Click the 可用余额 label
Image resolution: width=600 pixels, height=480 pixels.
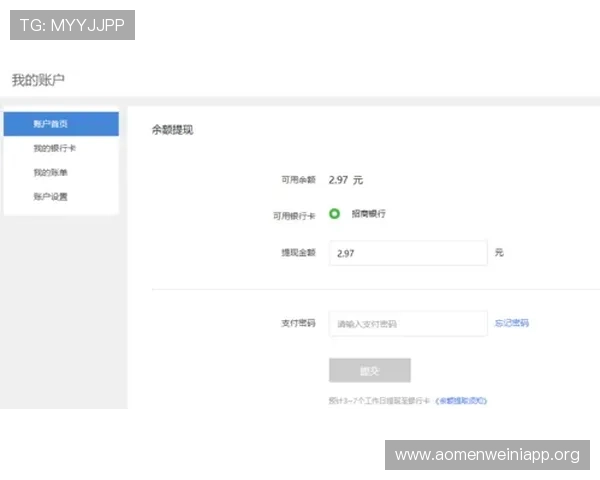[x=298, y=180]
